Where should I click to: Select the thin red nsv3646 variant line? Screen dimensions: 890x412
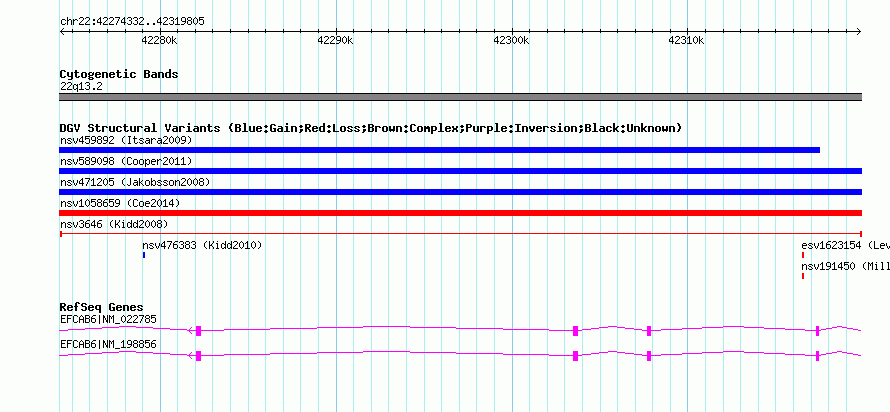460,234
